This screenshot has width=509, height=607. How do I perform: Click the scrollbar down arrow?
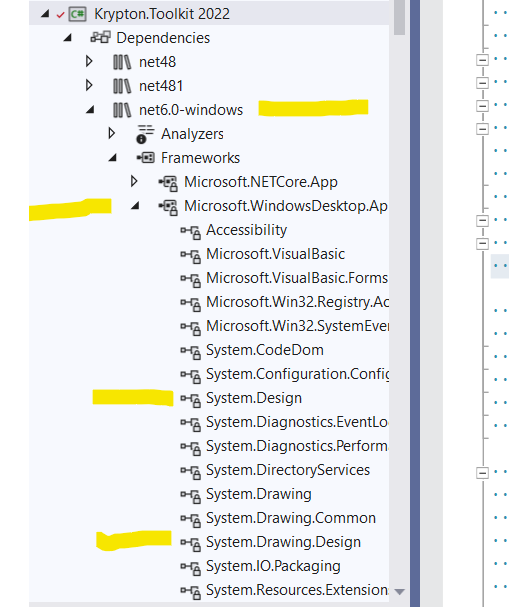[x=399, y=592]
